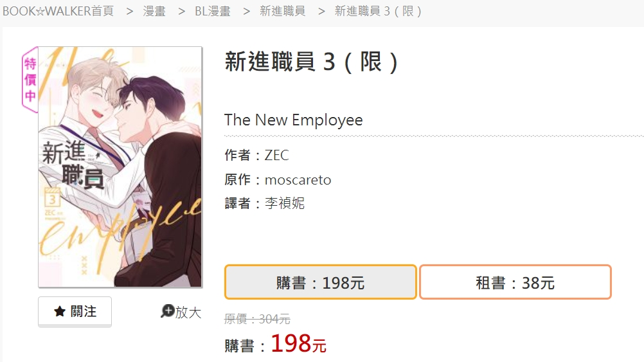Click the pink 特價中 sale badge
644x362 pixels.
[x=30, y=80]
